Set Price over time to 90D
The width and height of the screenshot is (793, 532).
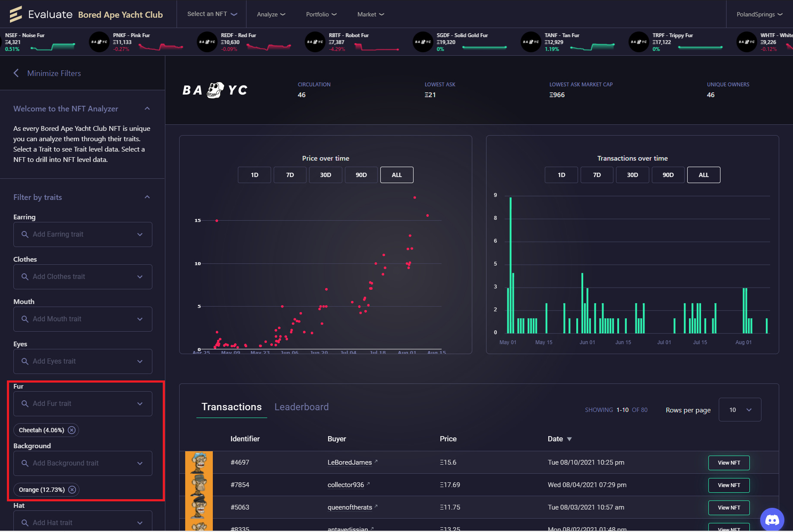[361, 175]
